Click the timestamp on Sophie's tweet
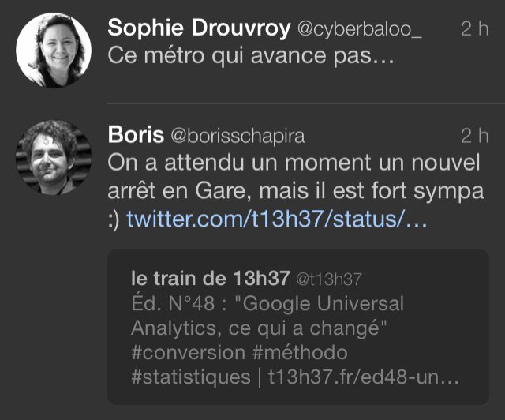Screen dimensions: 505x420 475,28
